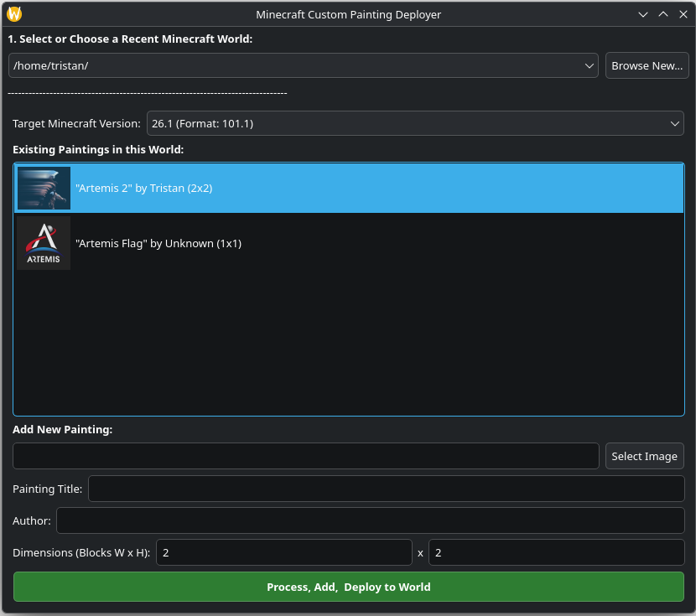Click the height dimension field
This screenshot has width=696, height=616.
click(557, 552)
